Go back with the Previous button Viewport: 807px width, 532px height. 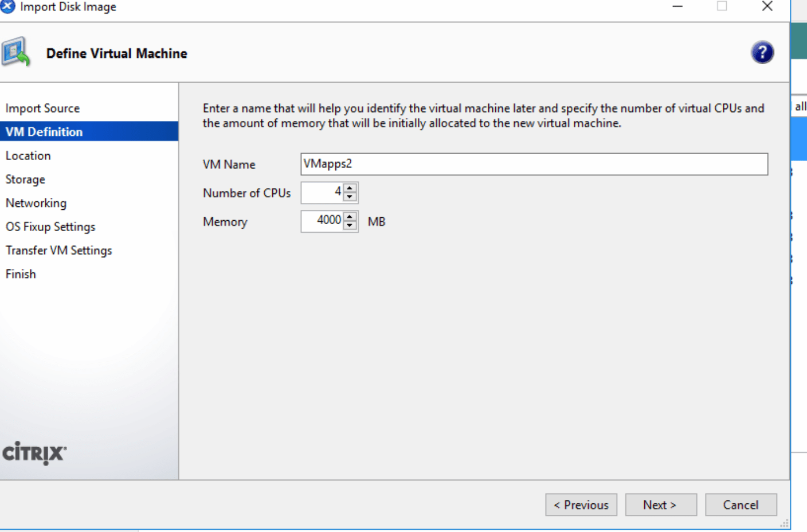[581, 505]
